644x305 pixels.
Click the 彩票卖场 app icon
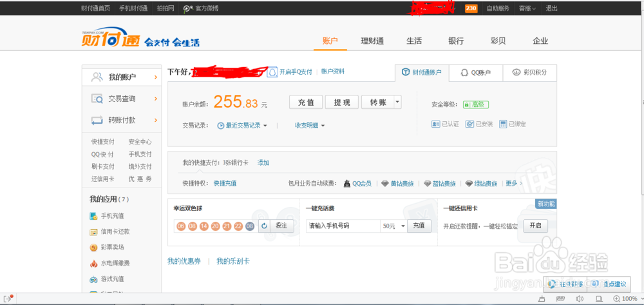[x=93, y=248]
